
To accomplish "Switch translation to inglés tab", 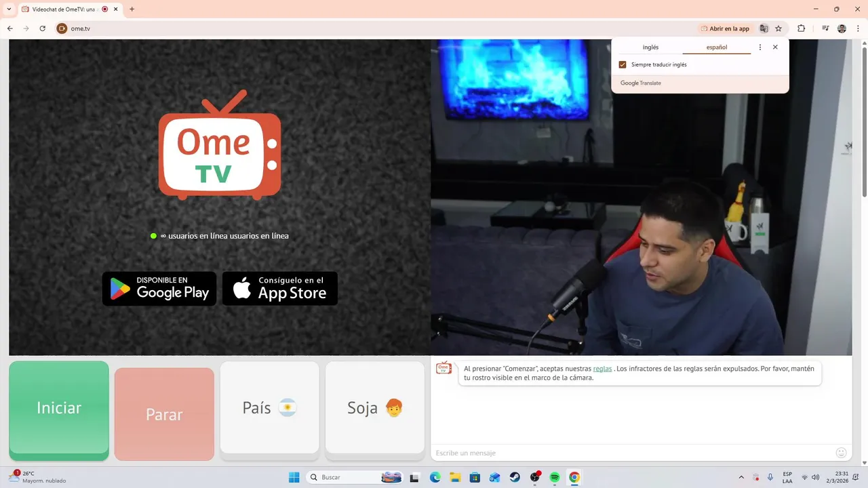I will (x=650, y=47).
